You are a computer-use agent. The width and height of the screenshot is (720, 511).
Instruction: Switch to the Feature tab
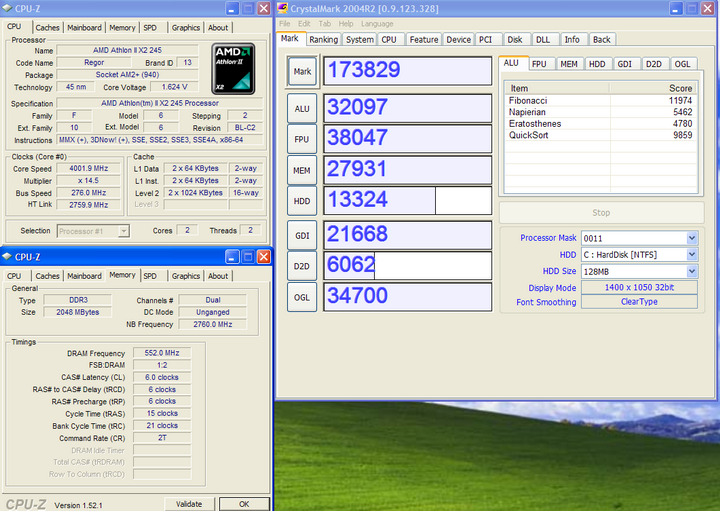click(x=423, y=39)
